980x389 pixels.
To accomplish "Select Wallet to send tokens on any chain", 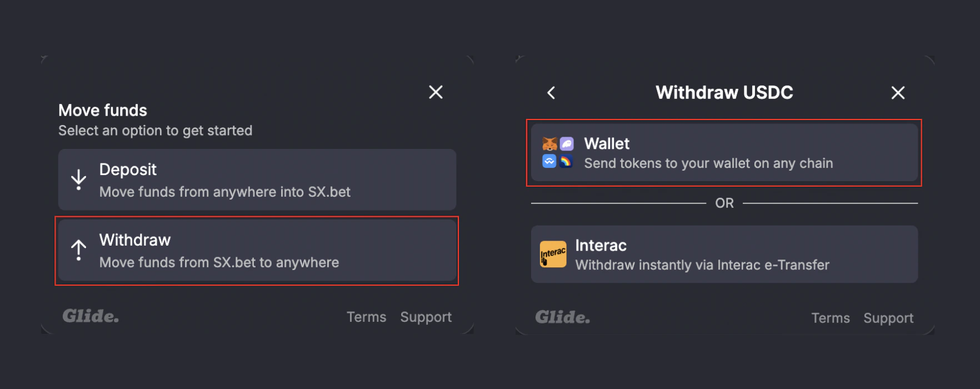I will 724,152.
